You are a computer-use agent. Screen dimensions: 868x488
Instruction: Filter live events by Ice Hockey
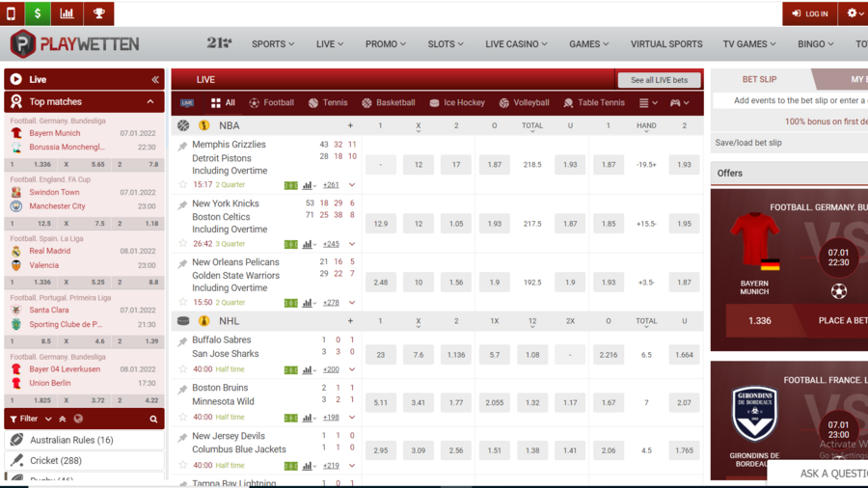457,103
